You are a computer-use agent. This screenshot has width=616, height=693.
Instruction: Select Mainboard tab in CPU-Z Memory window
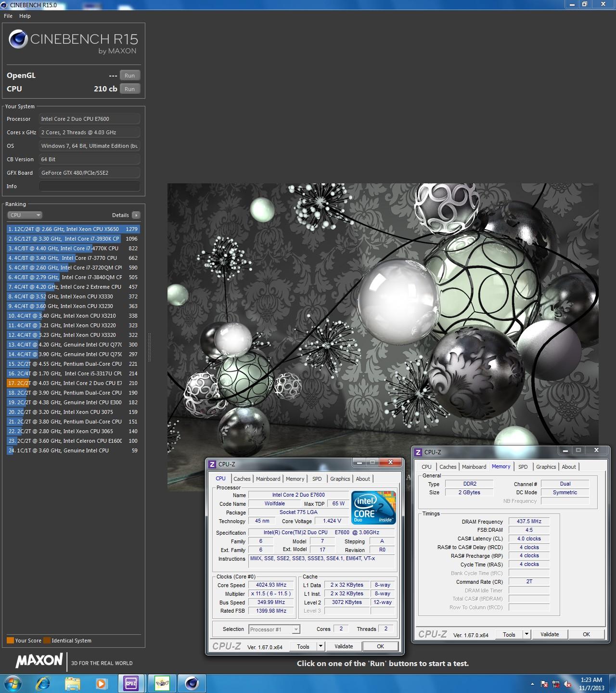tap(474, 467)
